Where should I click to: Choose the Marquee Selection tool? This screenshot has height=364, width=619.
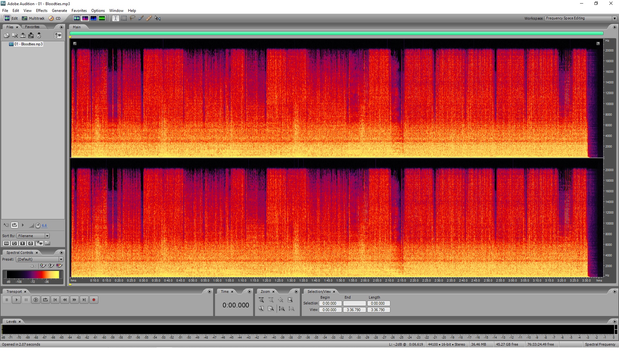pyautogui.click(x=124, y=18)
